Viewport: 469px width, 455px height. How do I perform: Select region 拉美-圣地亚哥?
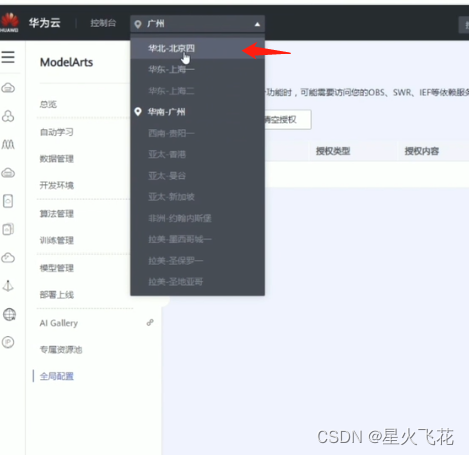pyautogui.click(x=197, y=282)
